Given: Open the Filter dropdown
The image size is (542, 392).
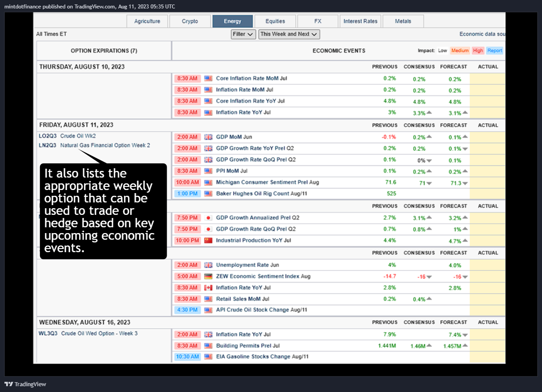Looking at the screenshot, I should click(x=243, y=34).
